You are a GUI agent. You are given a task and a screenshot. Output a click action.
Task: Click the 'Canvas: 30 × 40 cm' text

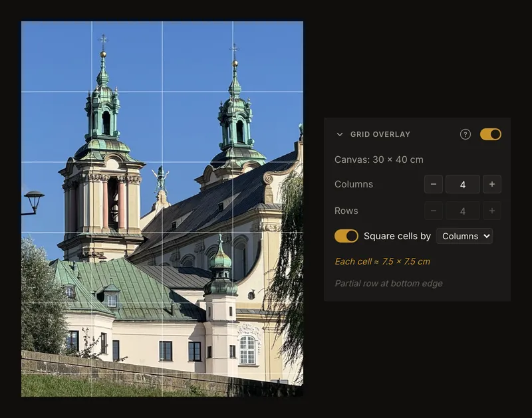(378, 159)
